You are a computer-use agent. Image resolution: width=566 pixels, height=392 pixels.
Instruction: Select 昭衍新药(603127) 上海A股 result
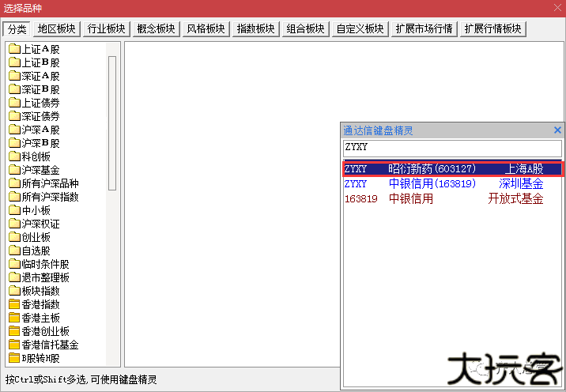[453, 169]
